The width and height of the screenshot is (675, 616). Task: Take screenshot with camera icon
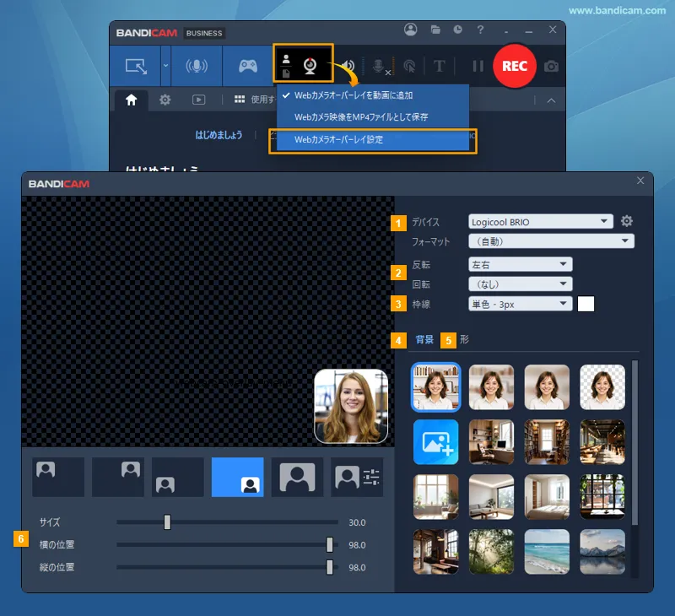[x=551, y=67]
